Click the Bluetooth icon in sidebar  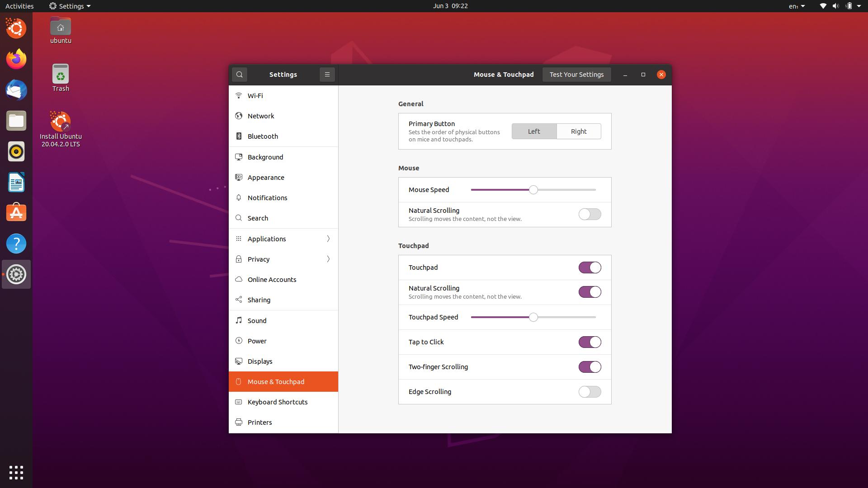pos(239,136)
